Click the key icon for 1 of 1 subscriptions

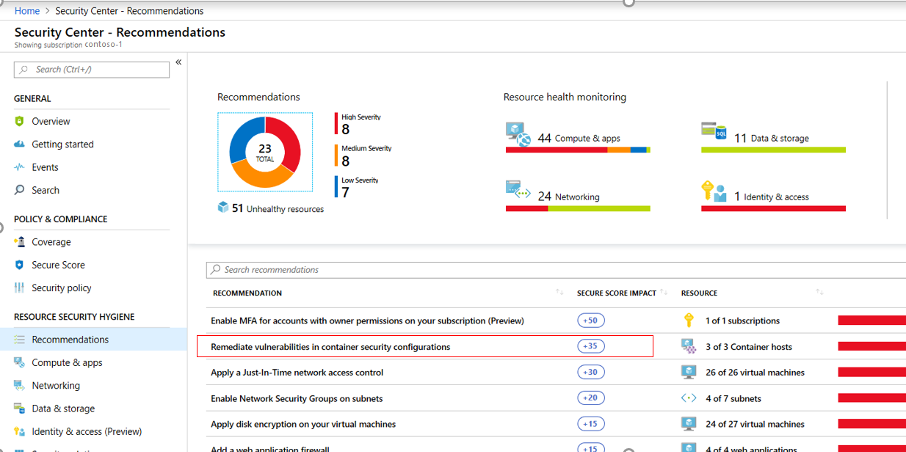(x=688, y=320)
